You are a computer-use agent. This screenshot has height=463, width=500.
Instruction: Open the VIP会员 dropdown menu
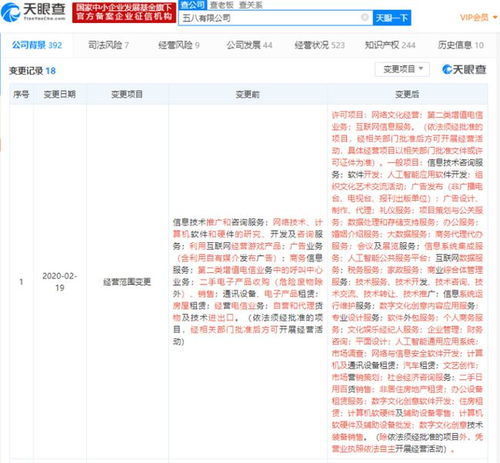point(479,17)
